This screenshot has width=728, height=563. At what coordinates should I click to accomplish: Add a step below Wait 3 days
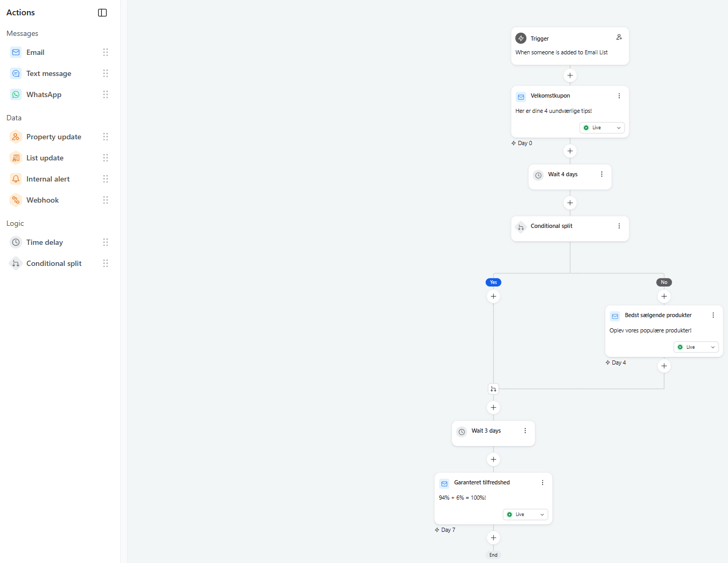pyautogui.click(x=494, y=459)
